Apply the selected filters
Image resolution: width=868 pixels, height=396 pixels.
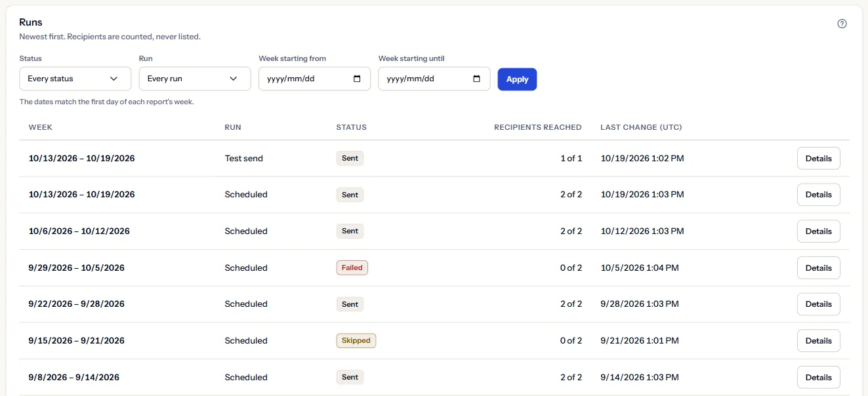(x=517, y=79)
